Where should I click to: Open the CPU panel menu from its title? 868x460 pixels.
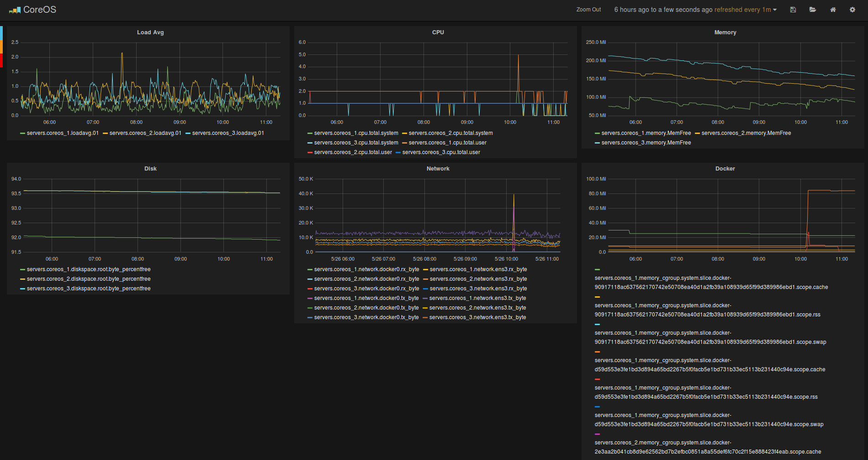(x=438, y=32)
